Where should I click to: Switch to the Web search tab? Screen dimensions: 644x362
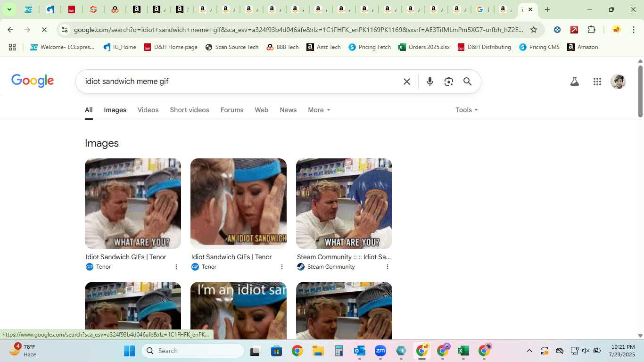point(262,110)
